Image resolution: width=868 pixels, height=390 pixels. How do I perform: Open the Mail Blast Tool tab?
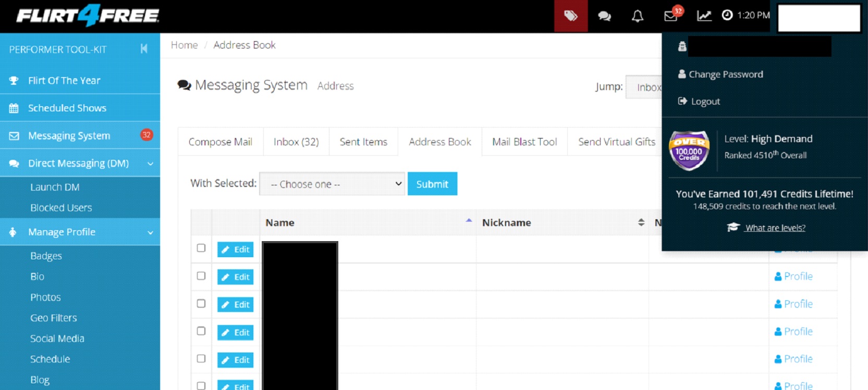524,142
